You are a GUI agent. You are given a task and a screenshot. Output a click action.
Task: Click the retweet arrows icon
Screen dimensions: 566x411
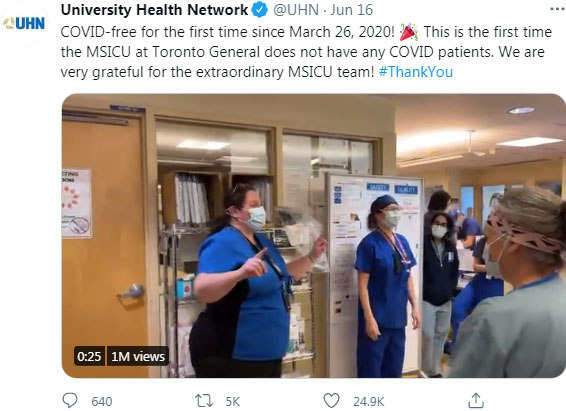click(204, 401)
